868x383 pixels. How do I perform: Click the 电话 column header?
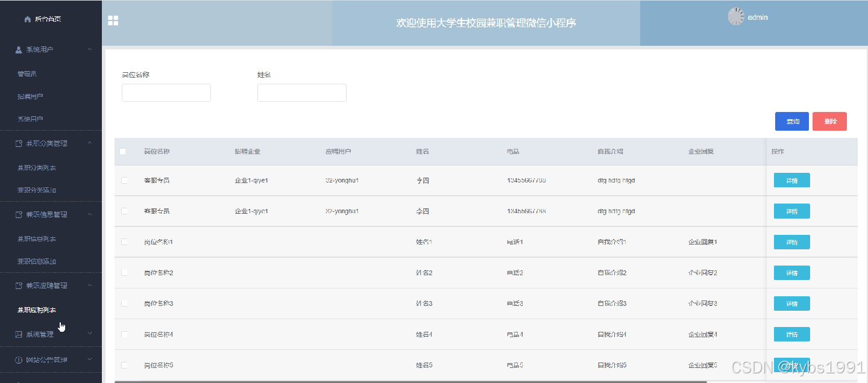click(x=514, y=152)
